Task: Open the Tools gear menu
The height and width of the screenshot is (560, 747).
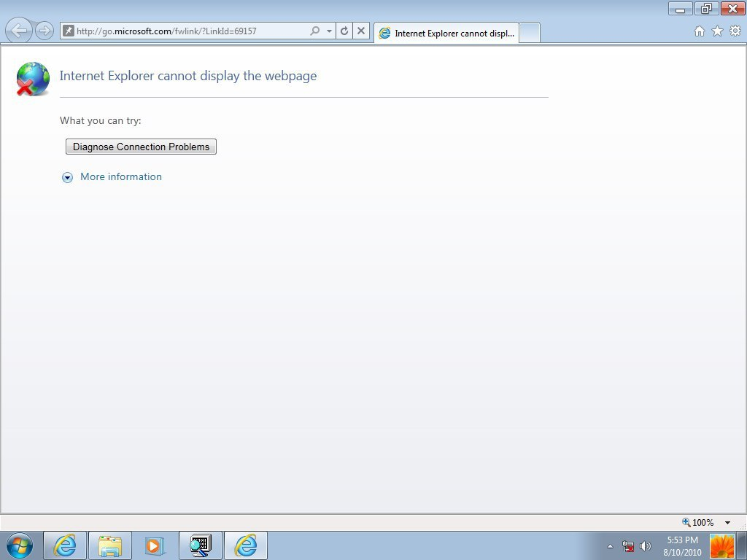Action: pos(735,31)
